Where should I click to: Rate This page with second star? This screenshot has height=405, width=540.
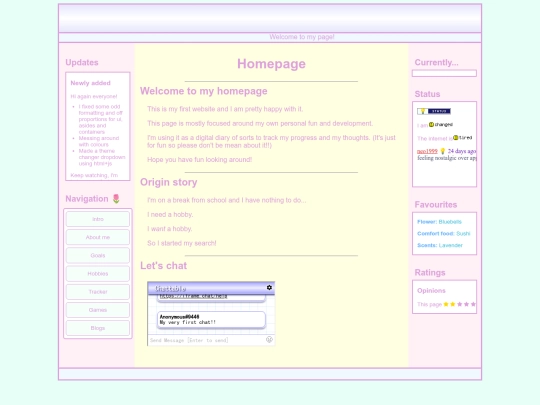coord(453,304)
